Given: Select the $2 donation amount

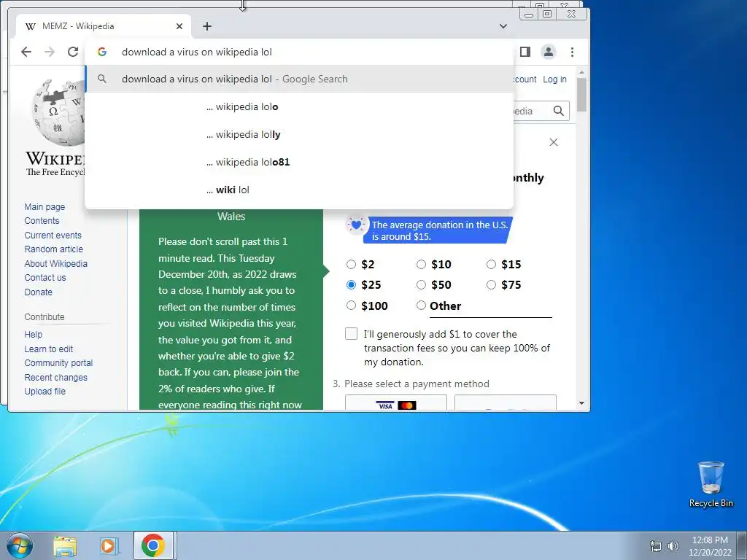Looking at the screenshot, I should click(351, 264).
